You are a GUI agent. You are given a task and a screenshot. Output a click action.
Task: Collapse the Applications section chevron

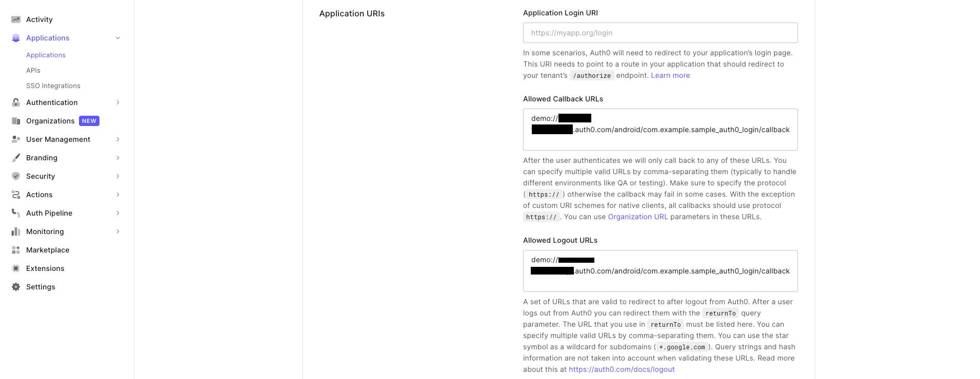tap(118, 38)
